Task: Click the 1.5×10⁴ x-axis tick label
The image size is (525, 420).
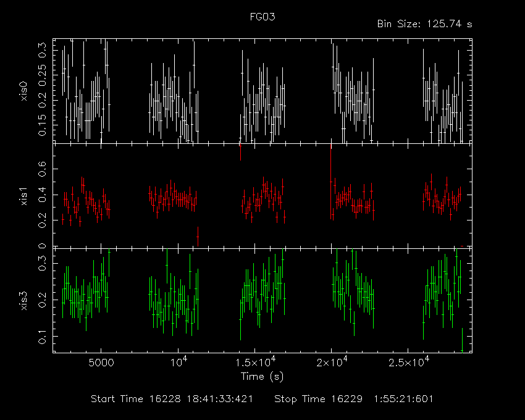Action: click(256, 362)
